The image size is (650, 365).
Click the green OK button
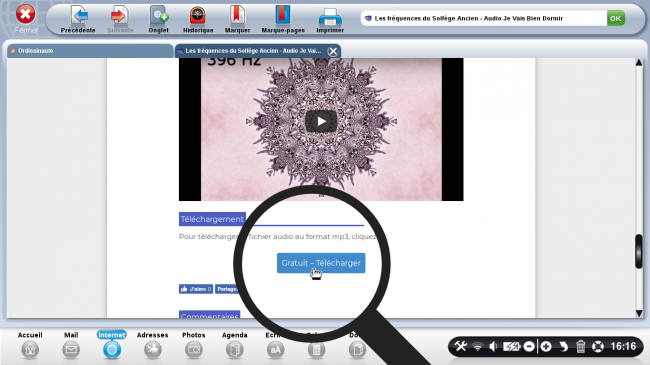click(x=616, y=18)
